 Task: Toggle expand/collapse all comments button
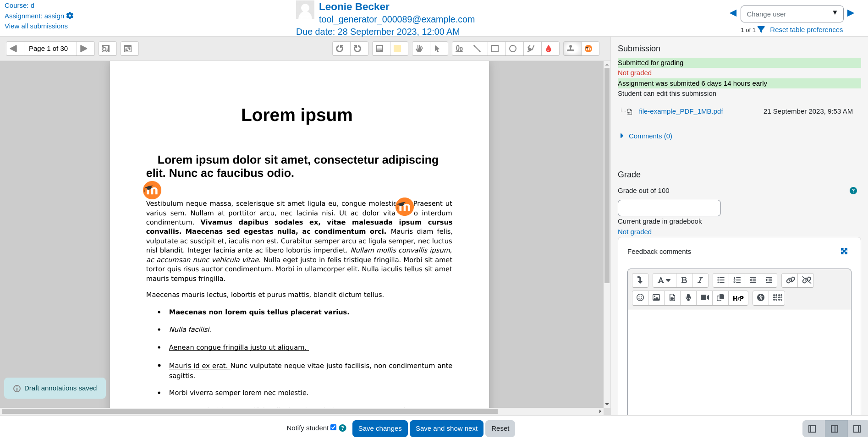coord(129,49)
